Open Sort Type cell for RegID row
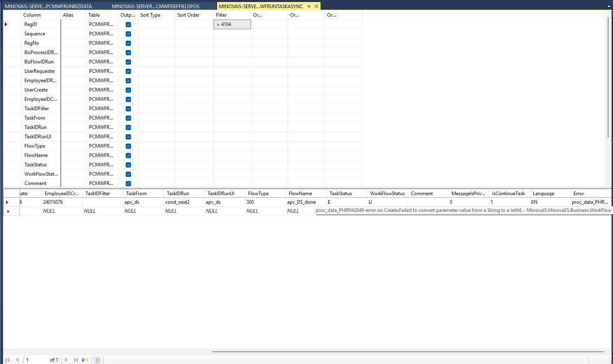 [157, 24]
